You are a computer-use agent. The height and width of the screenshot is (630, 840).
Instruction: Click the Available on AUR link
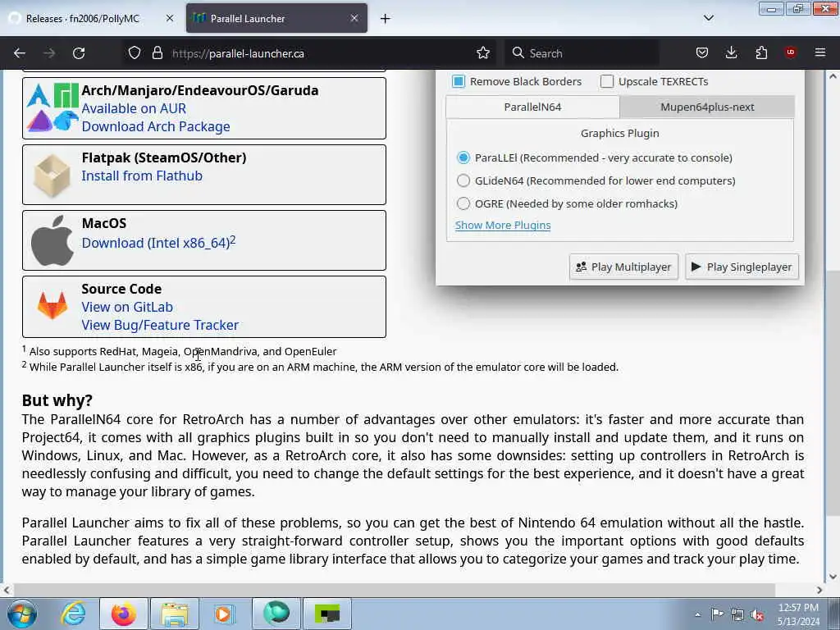pyautogui.click(x=134, y=108)
